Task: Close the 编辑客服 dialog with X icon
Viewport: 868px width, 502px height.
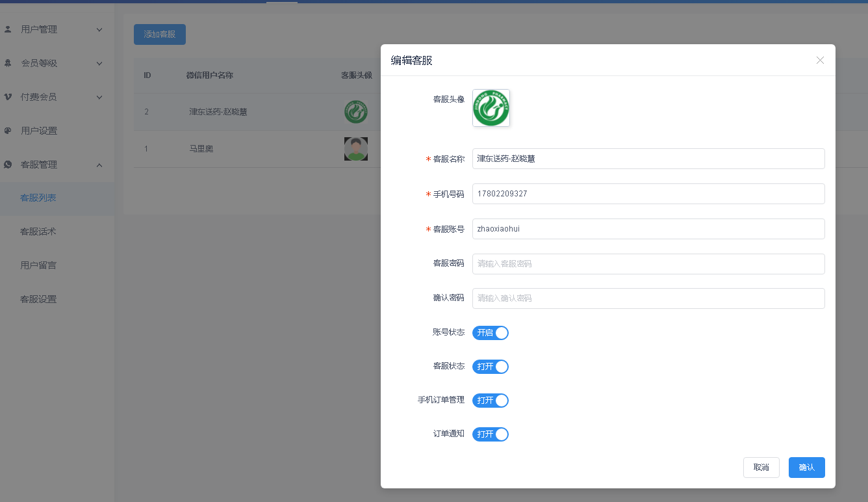Action: [820, 60]
